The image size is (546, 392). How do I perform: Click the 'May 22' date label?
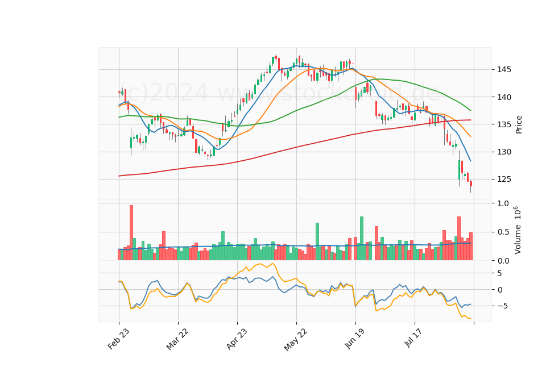coord(296,340)
